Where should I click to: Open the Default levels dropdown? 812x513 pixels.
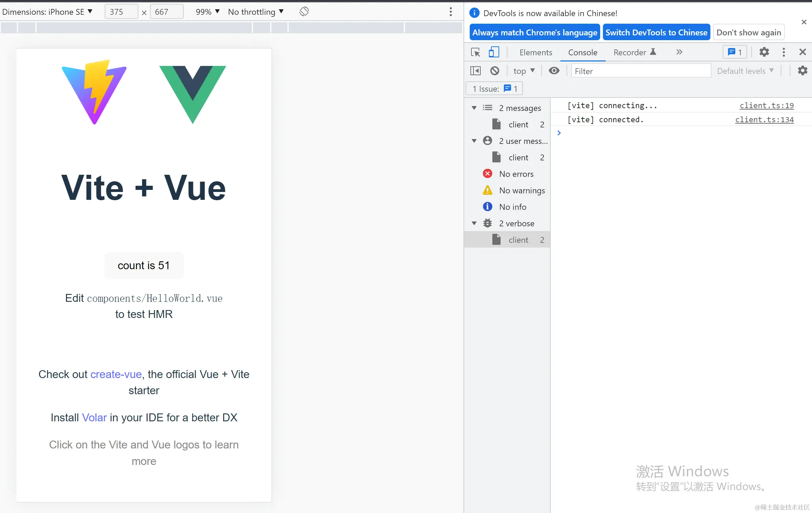click(745, 71)
